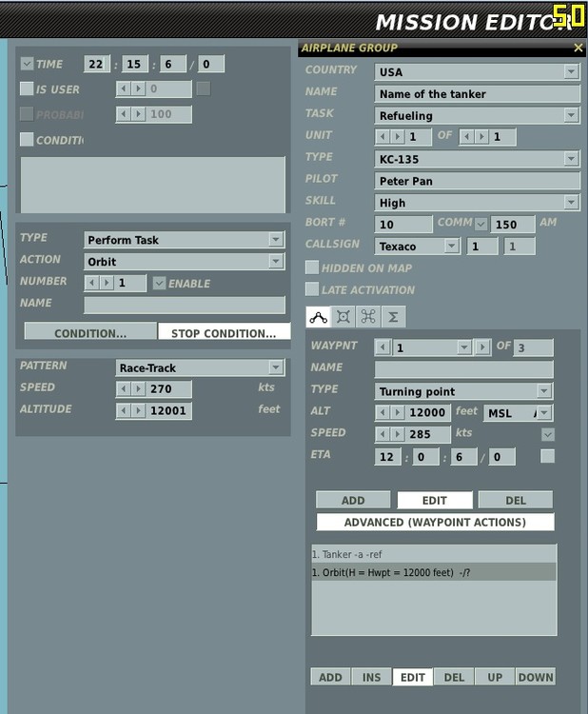Decrease waypoint ALT value
This screenshot has width=588, height=714.
382,412
